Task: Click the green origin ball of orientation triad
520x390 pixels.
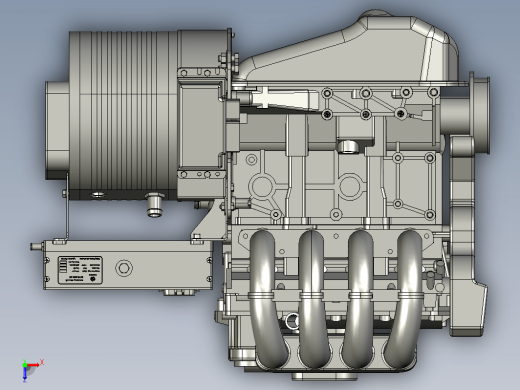Action: click(25, 365)
